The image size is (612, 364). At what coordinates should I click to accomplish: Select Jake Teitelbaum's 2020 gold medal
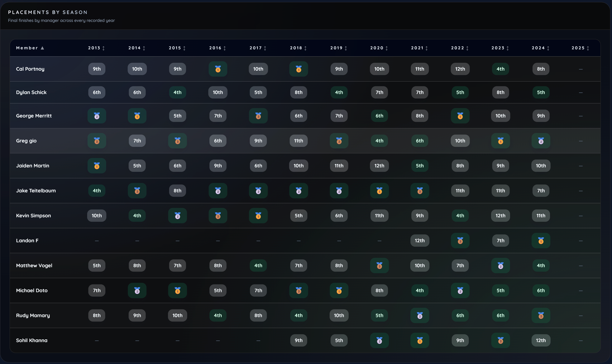point(379,191)
